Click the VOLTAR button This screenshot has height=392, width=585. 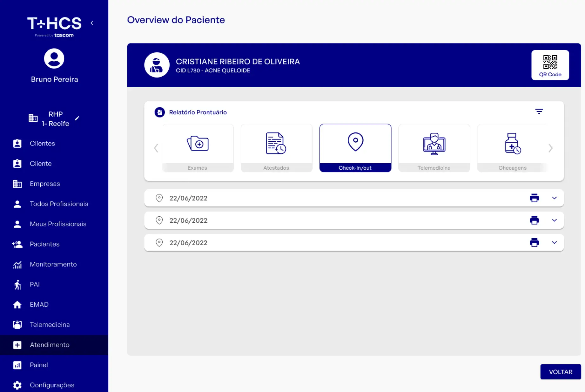pos(561,372)
